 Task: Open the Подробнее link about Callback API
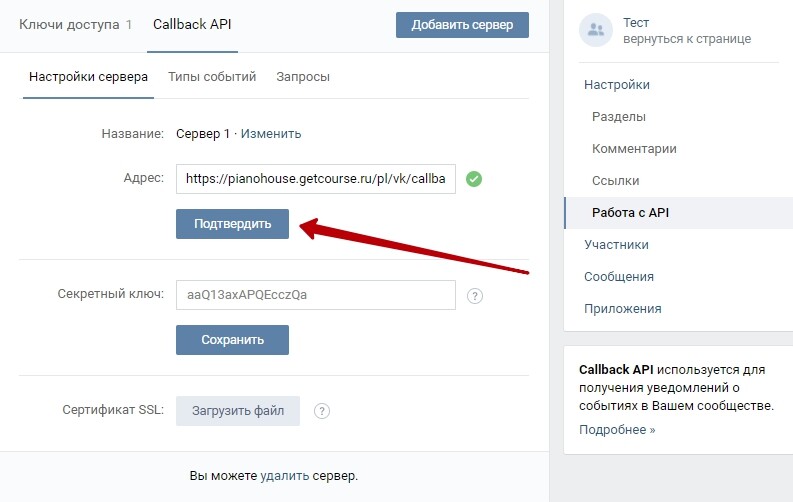coord(617,430)
